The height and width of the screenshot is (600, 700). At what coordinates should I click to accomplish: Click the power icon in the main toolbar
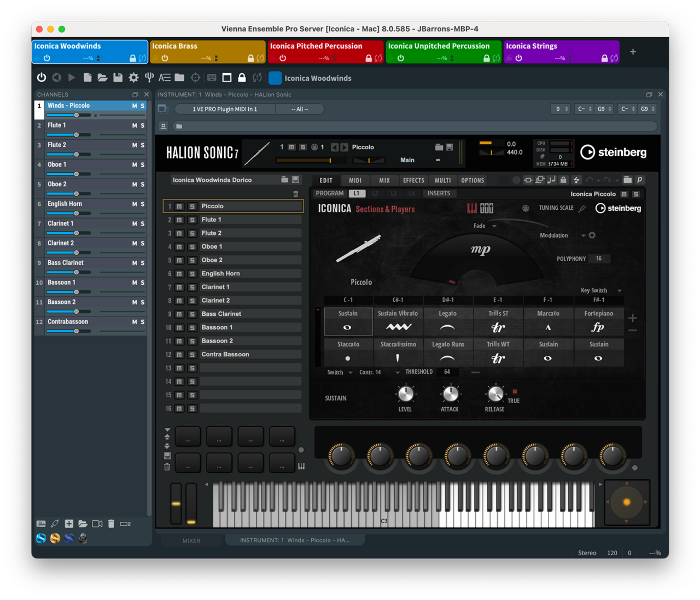pyautogui.click(x=42, y=78)
